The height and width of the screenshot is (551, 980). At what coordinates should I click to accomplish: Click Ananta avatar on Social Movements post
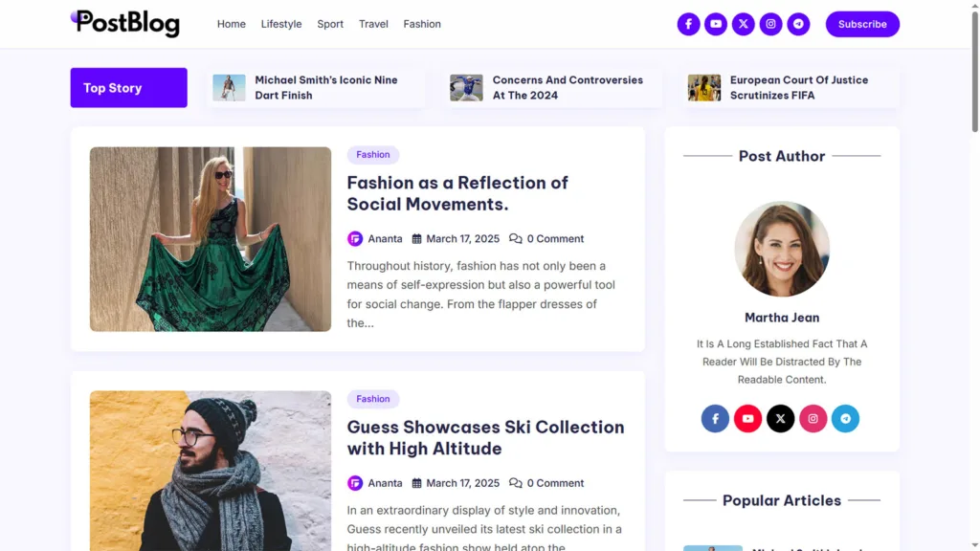(355, 238)
